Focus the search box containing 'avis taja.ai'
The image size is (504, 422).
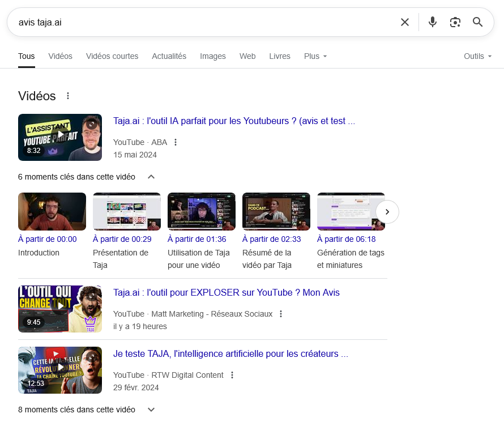click(206, 22)
